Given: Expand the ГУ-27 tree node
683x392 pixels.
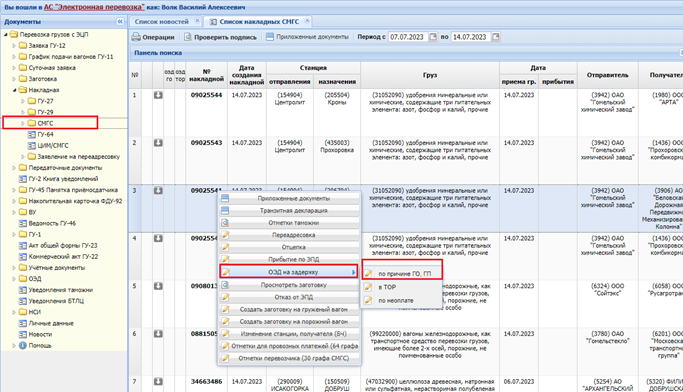Looking at the screenshot, I should tap(23, 101).
